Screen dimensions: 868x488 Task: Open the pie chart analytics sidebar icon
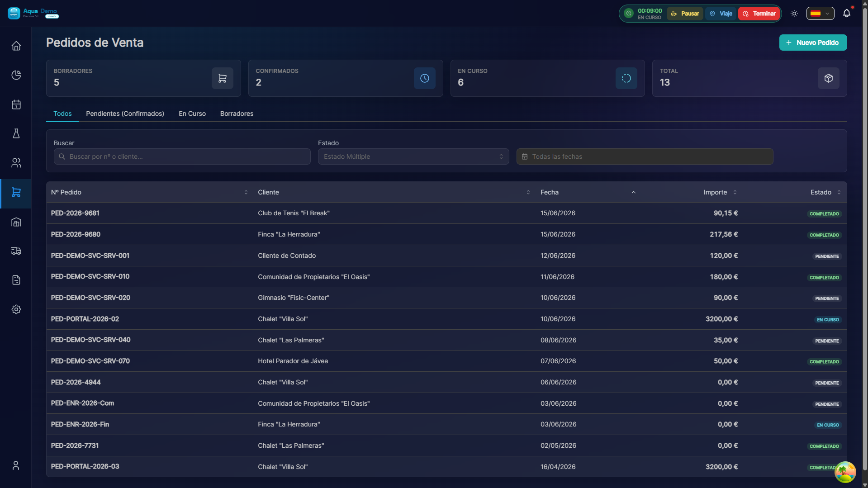click(x=16, y=75)
